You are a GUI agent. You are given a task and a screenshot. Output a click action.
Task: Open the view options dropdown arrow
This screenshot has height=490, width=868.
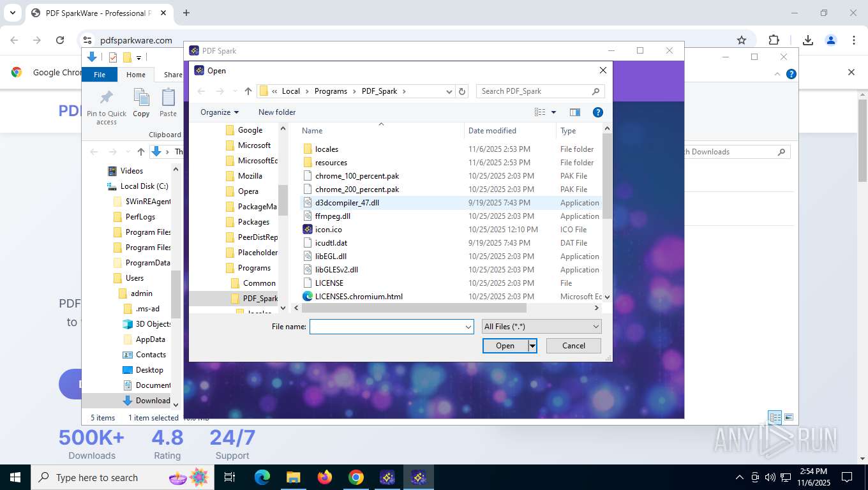coord(553,112)
